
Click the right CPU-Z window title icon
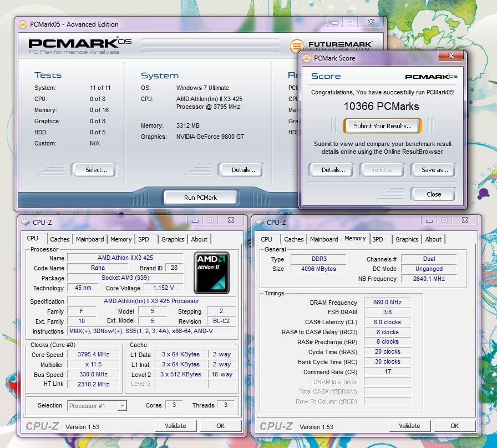click(x=260, y=223)
